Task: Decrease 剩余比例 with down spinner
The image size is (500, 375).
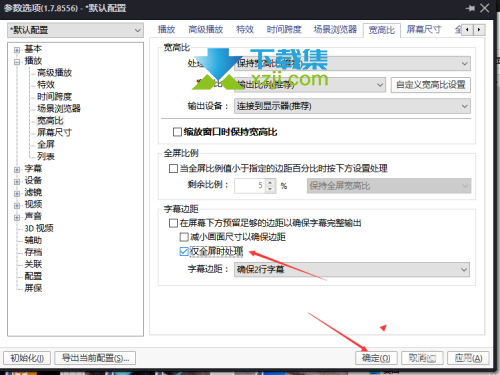Action: (270, 189)
